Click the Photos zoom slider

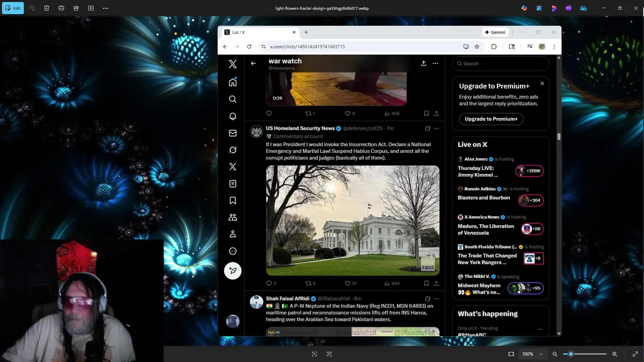coord(585,354)
